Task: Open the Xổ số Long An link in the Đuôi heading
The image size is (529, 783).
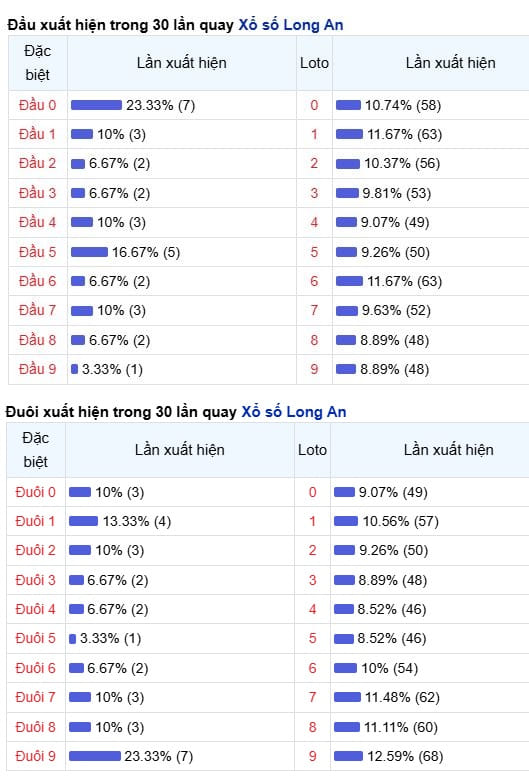Action: point(294,412)
